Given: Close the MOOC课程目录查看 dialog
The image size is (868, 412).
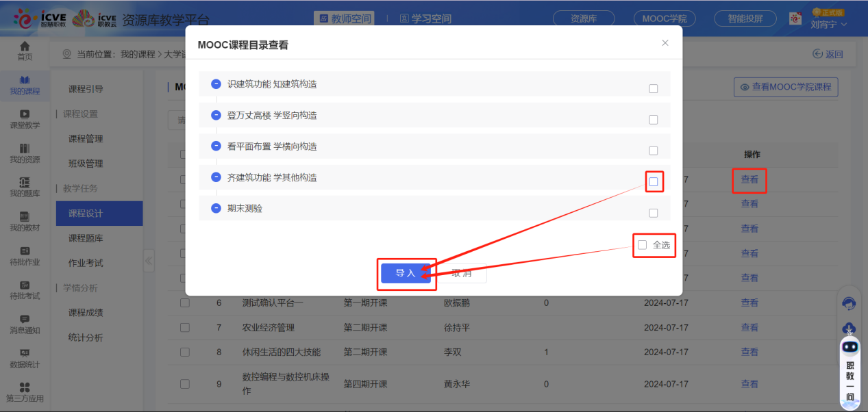Looking at the screenshot, I should click(665, 42).
